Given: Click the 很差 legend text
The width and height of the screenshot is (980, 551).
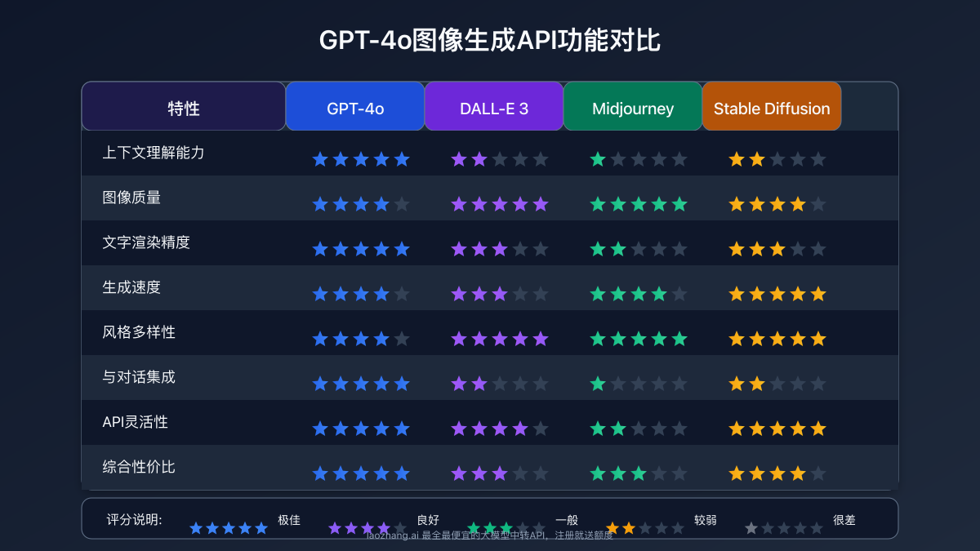Looking at the screenshot, I should (x=844, y=520).
